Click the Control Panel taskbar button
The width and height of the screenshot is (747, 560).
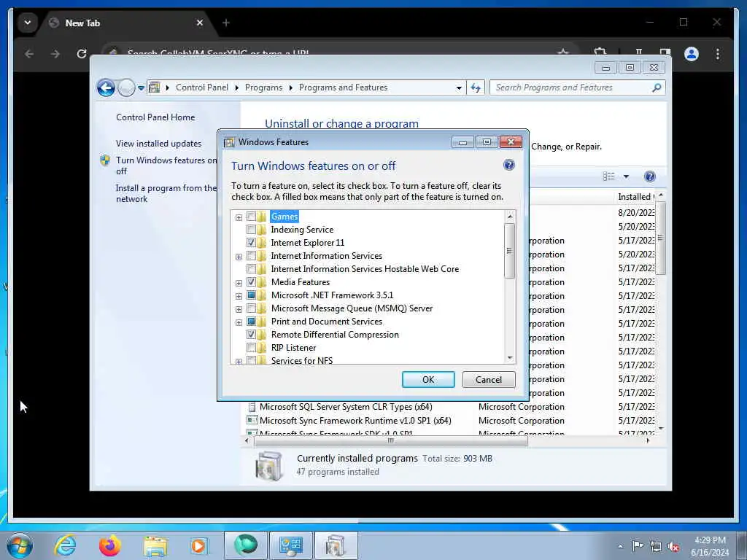tap(290, 545)
